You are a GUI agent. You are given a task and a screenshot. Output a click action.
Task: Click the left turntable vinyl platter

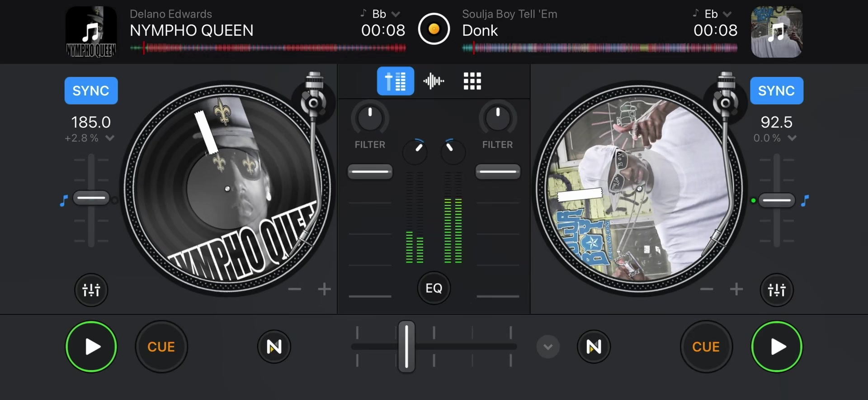[227, 189]
